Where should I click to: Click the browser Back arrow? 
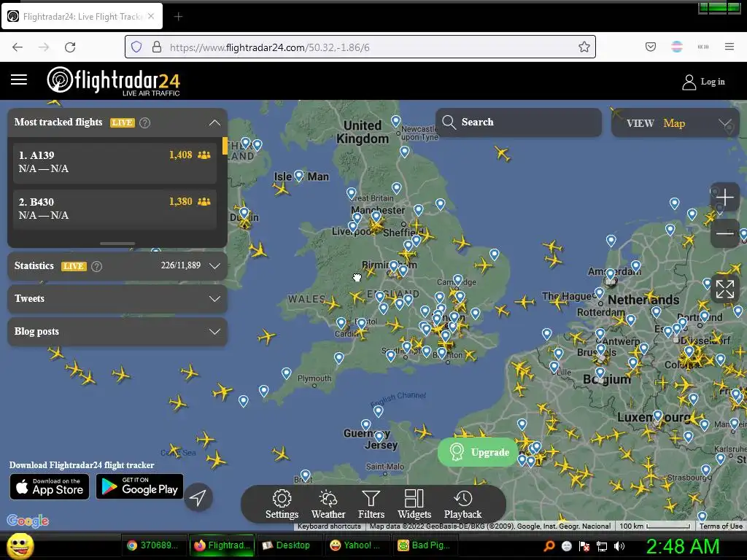[18, 47]
